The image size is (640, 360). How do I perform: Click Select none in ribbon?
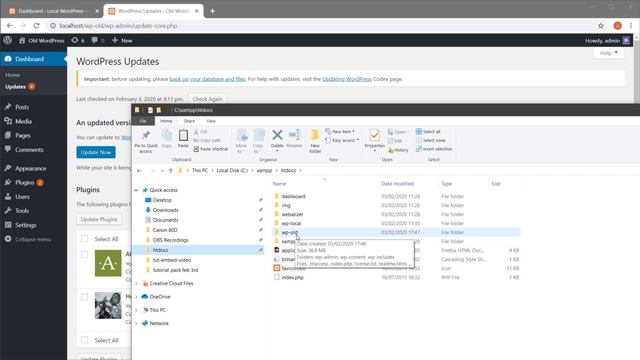tap(431, 140)
